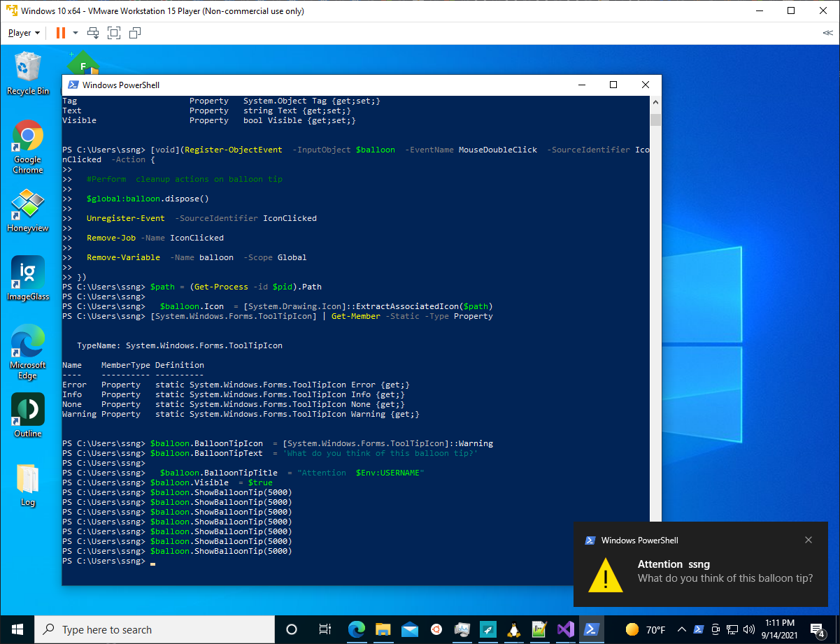Image resolution: width=840 pixels, height=644 pixels.
Task: Open Visual Studio from the taskbar
Action: pyautogui.click(x=565, y=629)
